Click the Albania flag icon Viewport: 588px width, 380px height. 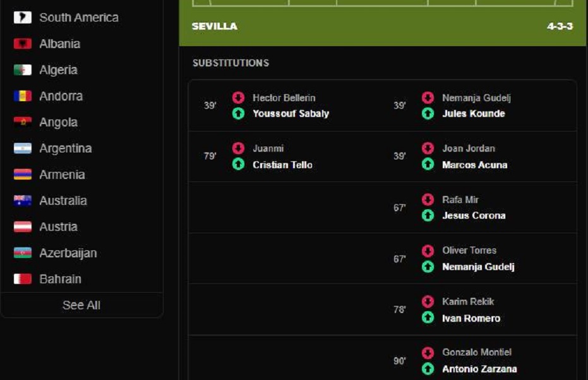[23, 44]
